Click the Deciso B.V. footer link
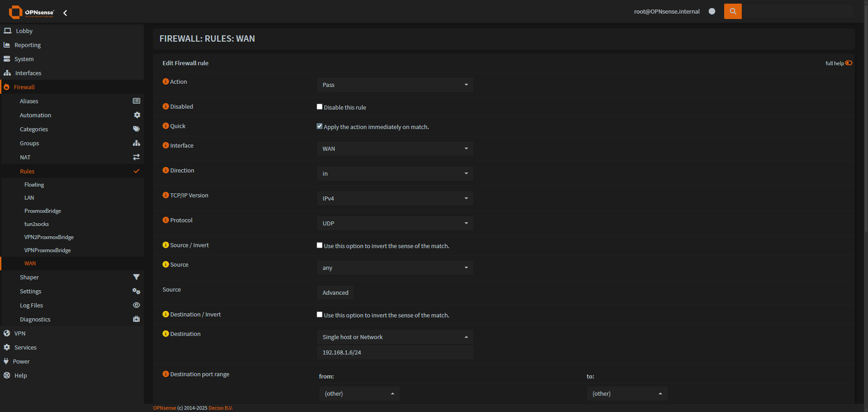The height and width of the screenshot is (412, 868). 220,408
